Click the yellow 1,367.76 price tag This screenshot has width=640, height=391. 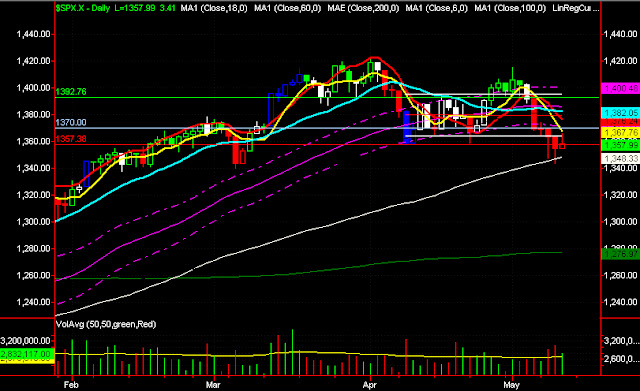(621, 133)
